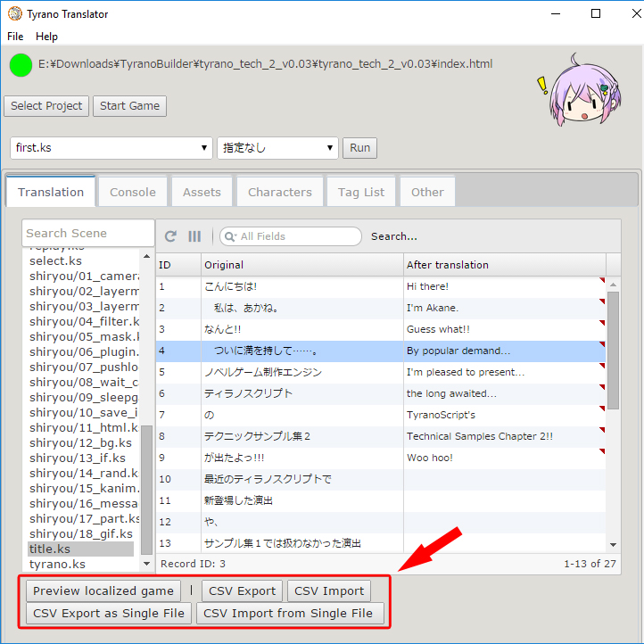644x644 pixels.
Task: Sort by the ID column header
Action: coord(178,265)
